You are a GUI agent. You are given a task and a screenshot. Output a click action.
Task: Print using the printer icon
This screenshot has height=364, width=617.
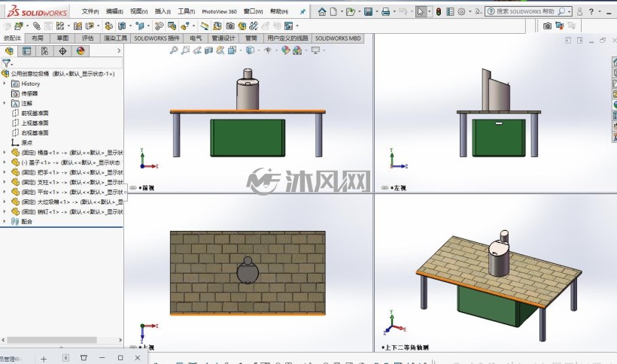[385, 12]
